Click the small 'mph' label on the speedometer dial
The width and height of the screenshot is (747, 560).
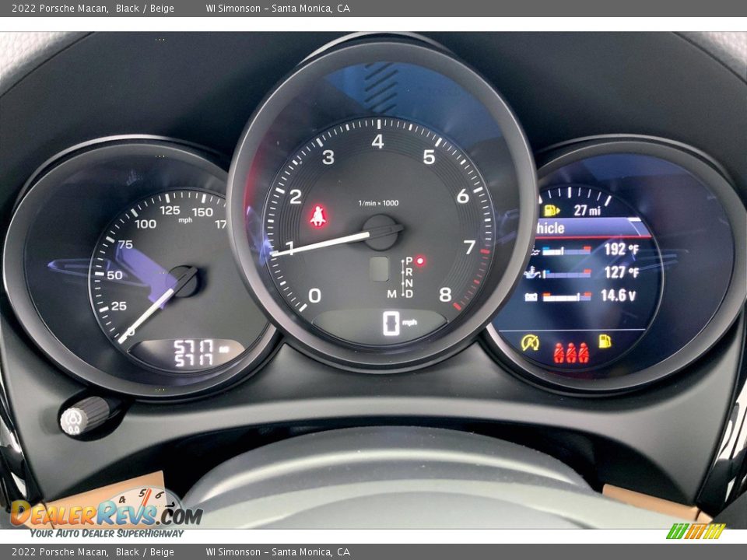point(185,220)
